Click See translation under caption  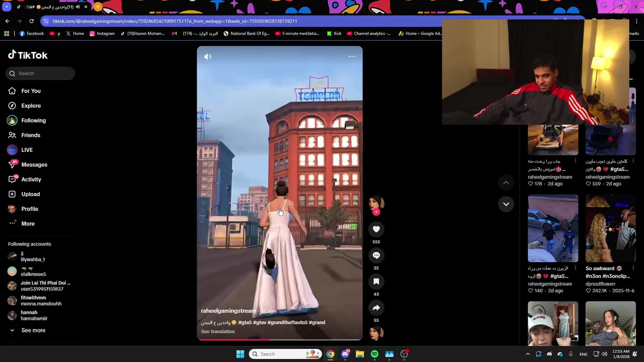pyautogui.click(x=218, y=331)
